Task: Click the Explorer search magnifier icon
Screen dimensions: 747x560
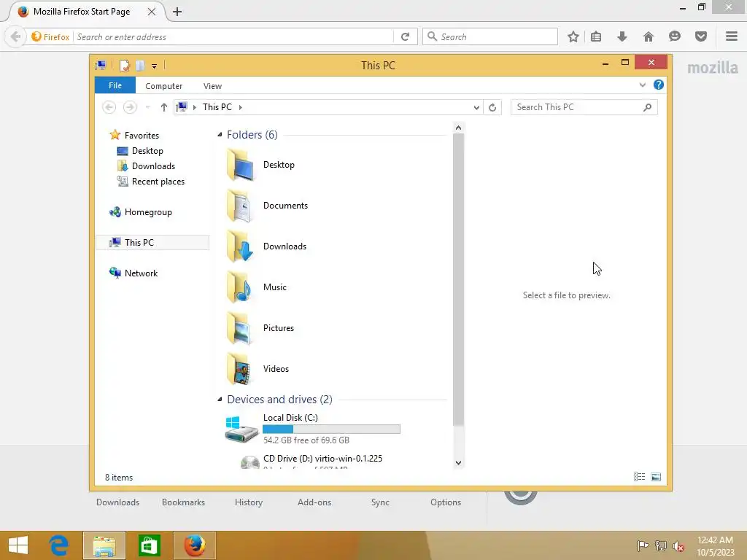Action: pos(648,107)
